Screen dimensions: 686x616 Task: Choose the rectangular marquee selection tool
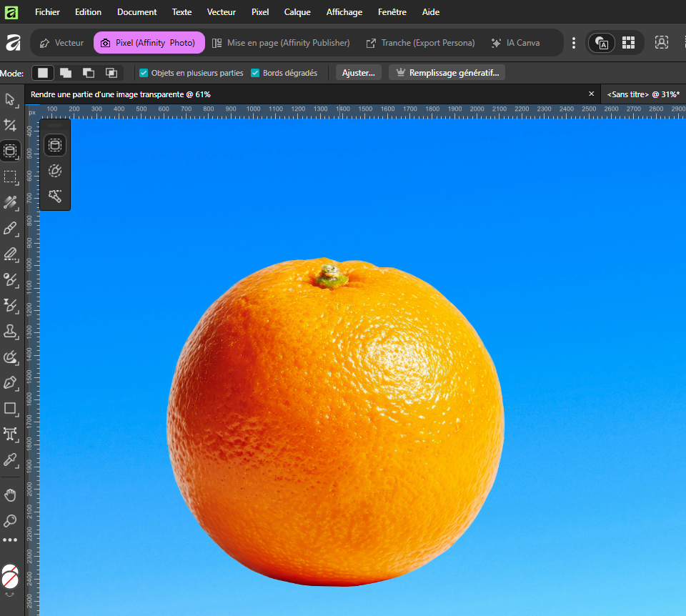(10, 177)
